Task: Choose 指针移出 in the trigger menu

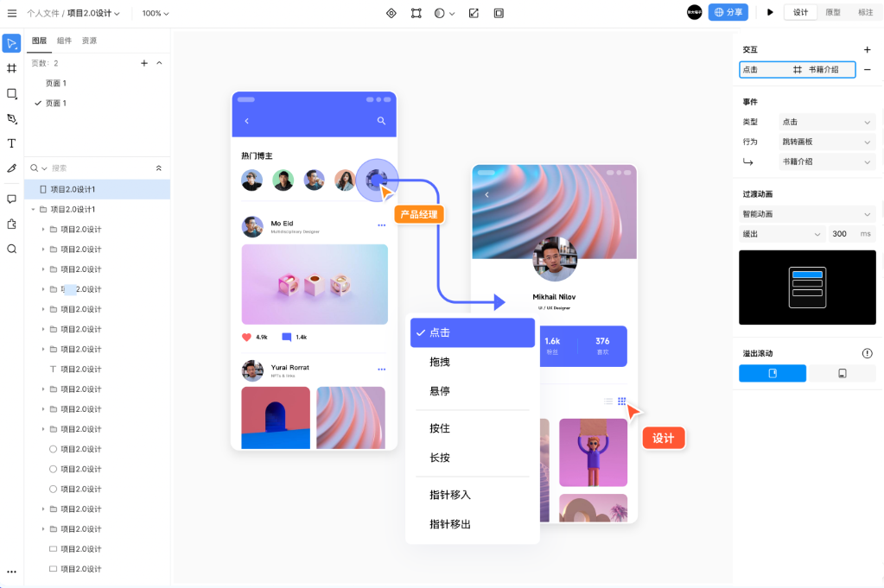Action: (x=473, y=524)
